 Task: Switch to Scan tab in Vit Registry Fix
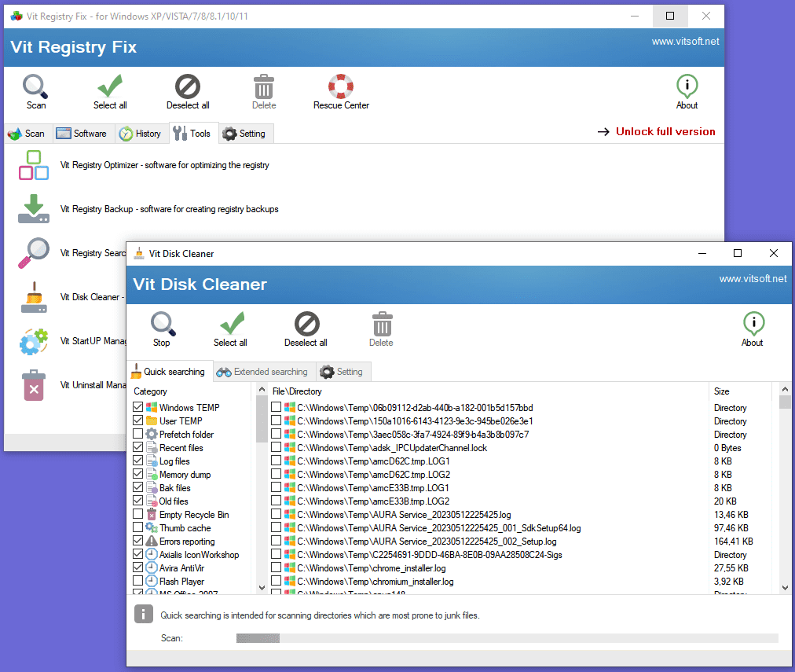(27, 134)
